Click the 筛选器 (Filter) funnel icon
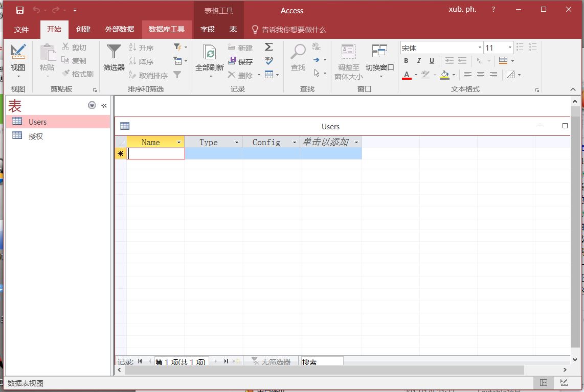The height and width of the screenshot is (392, 584). pyautogui.click(x=114, y=52)
